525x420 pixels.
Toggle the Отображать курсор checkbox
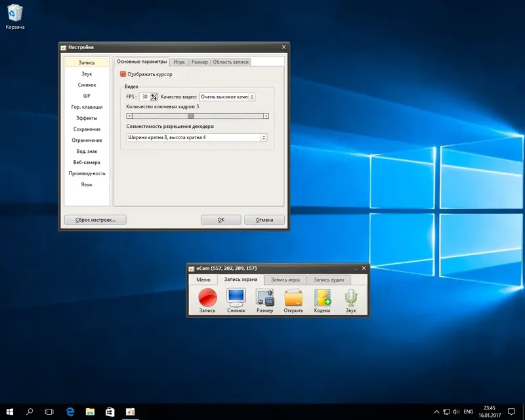click(123, 74)
